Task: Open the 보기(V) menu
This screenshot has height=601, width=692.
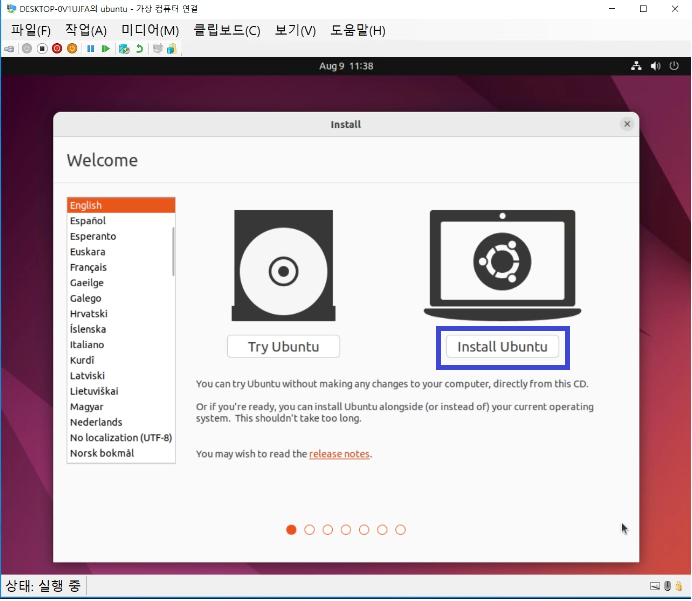Action: 295,30
